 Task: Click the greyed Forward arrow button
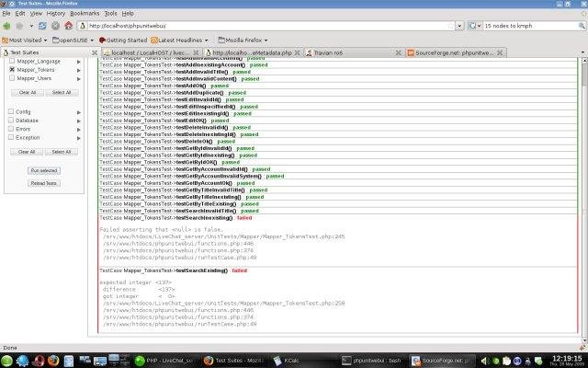(x=20, y=26)
